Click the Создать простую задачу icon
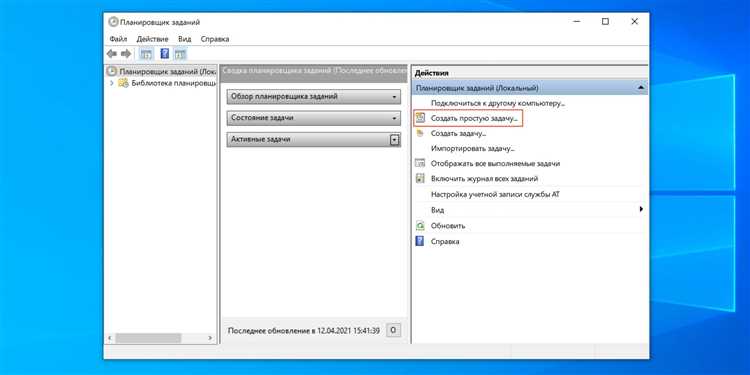 coord(420,118)
